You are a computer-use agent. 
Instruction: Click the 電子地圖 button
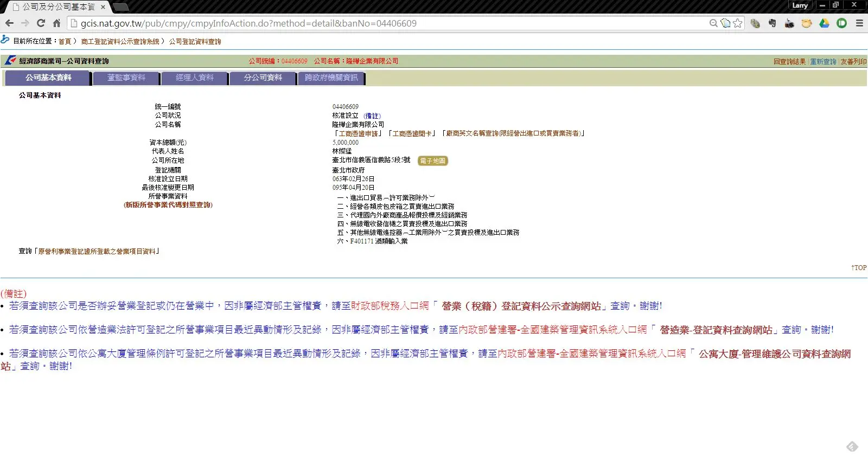click(432, 161)
